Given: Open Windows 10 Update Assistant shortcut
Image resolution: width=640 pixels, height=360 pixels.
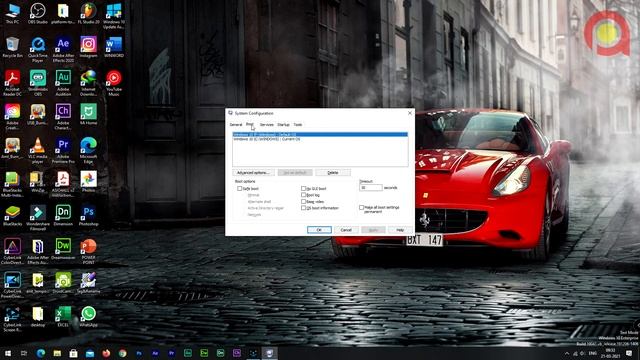Looking at the screenshot, I should pos(113,15).
